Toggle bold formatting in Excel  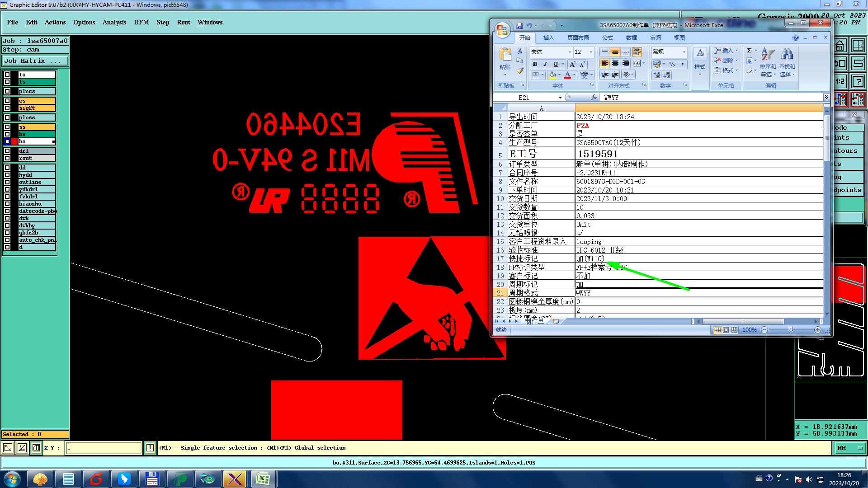click(535, 64)
